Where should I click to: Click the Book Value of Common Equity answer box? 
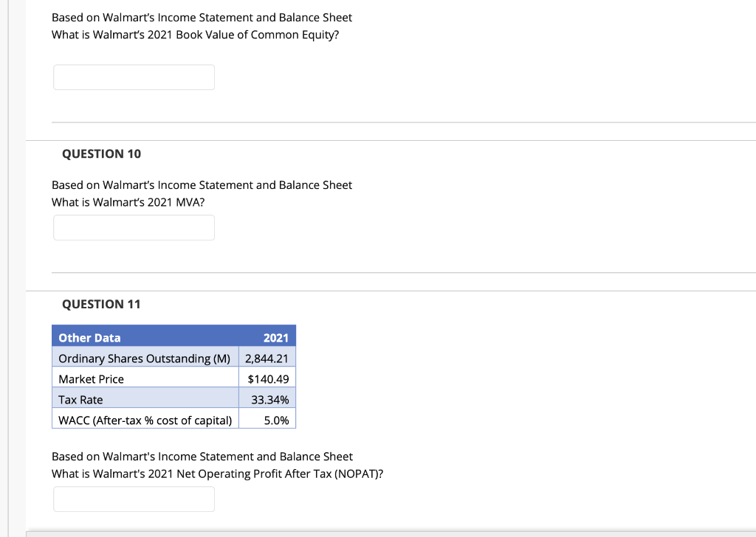(x=134, y=77)
